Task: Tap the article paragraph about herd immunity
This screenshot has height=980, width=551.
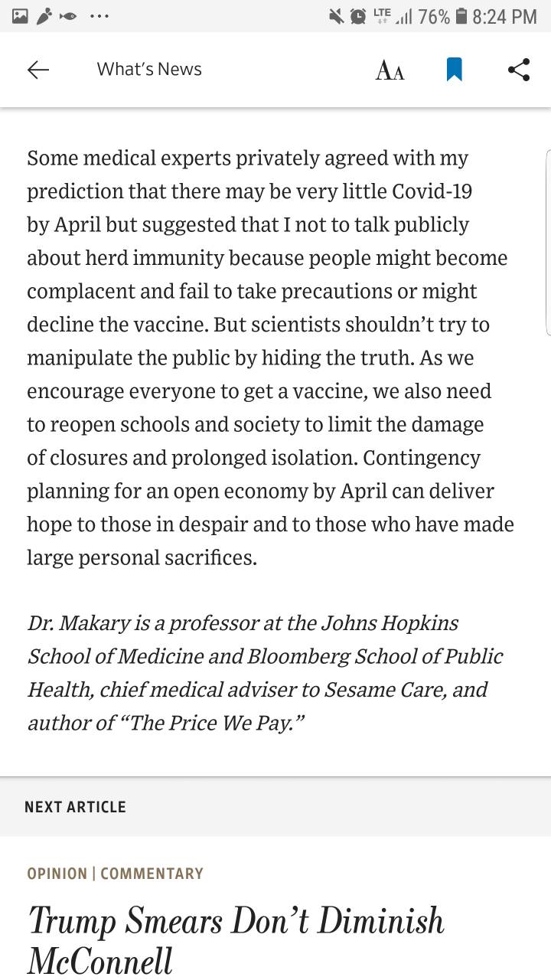Action: [270, 358]
